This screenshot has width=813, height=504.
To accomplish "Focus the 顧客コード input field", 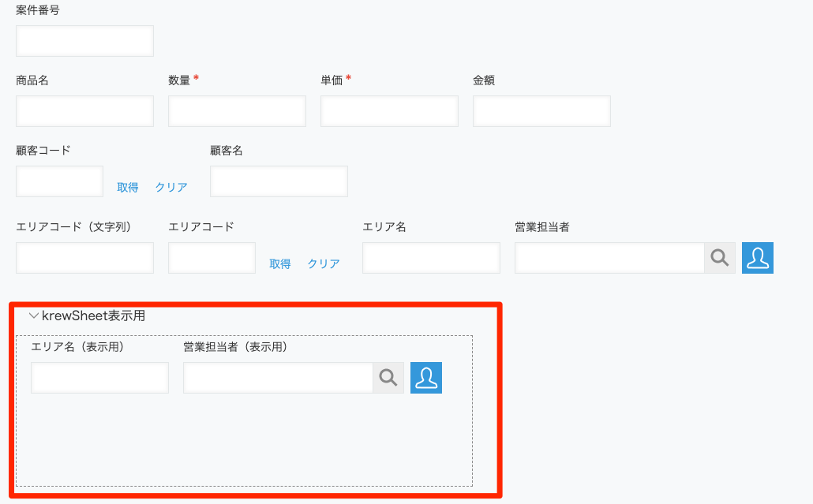I will point(60,181).
